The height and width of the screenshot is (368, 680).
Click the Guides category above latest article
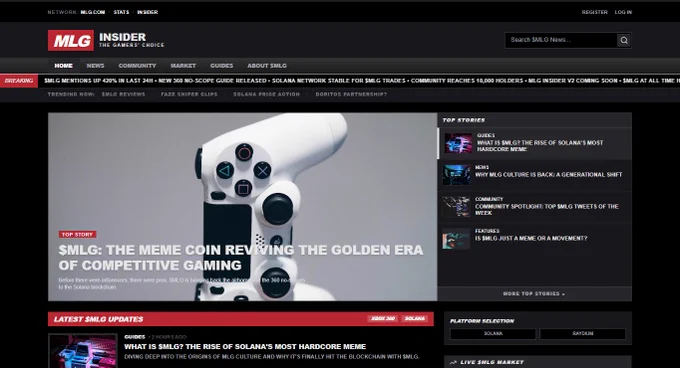point(134,337)
